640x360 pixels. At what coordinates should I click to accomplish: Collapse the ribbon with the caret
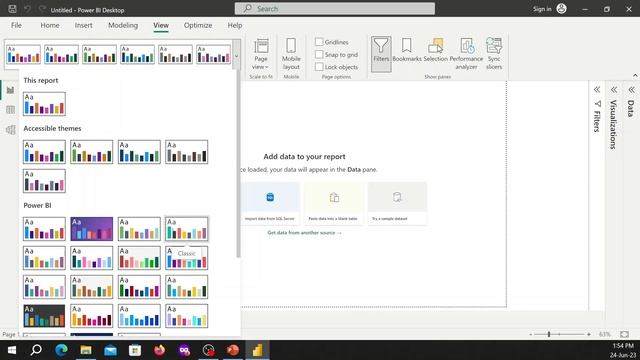pos(635,76)
